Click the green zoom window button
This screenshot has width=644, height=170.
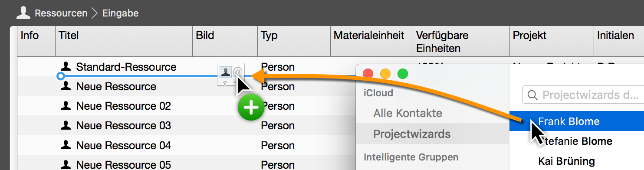[x=403, y=74]
